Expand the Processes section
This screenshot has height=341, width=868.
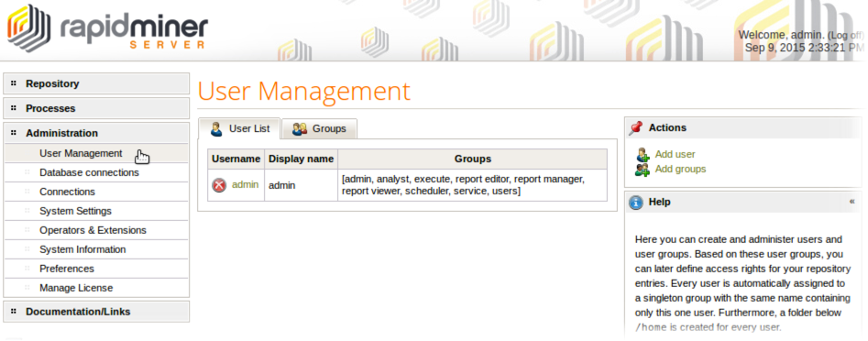pyautogui.click(x=96, y=108)
